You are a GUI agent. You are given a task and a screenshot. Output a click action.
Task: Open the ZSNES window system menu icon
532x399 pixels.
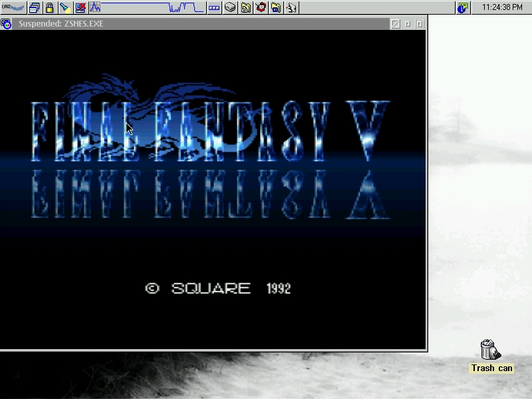pyautogui.click(x=6, y=24)
